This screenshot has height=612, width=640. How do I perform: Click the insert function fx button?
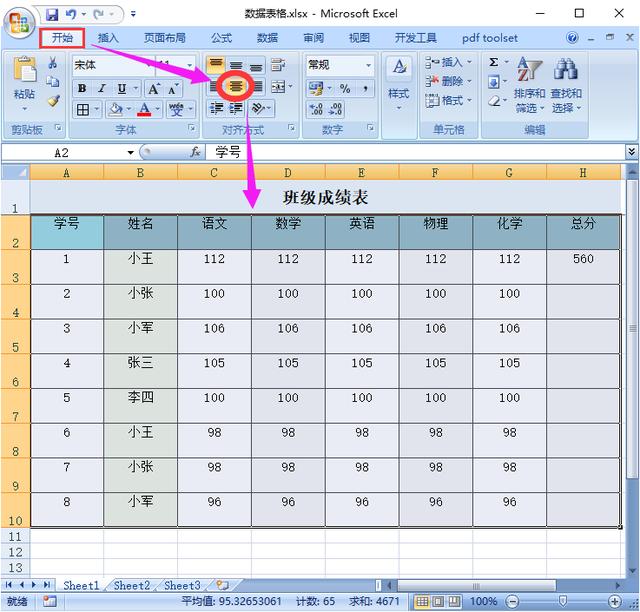[x=195, y=152]
